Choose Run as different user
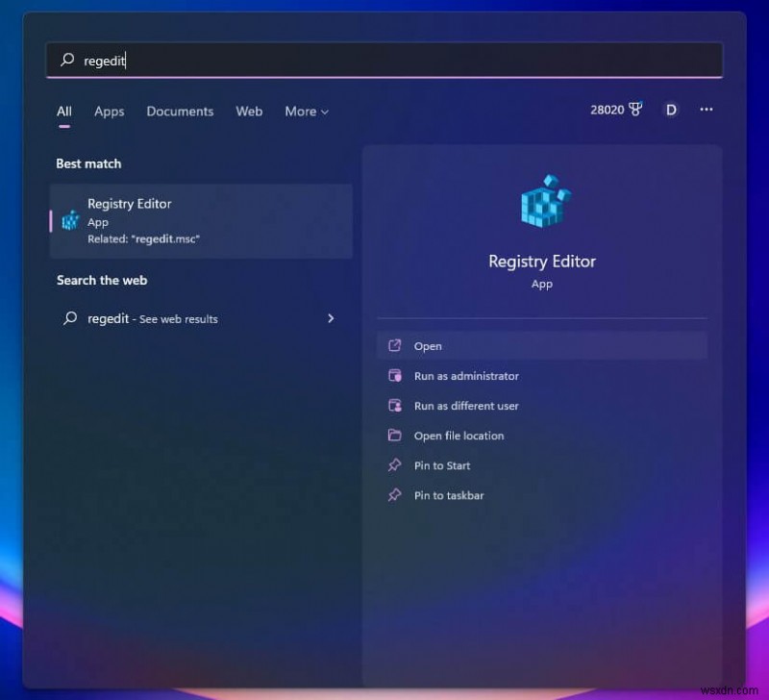 [x=467, y=406]
